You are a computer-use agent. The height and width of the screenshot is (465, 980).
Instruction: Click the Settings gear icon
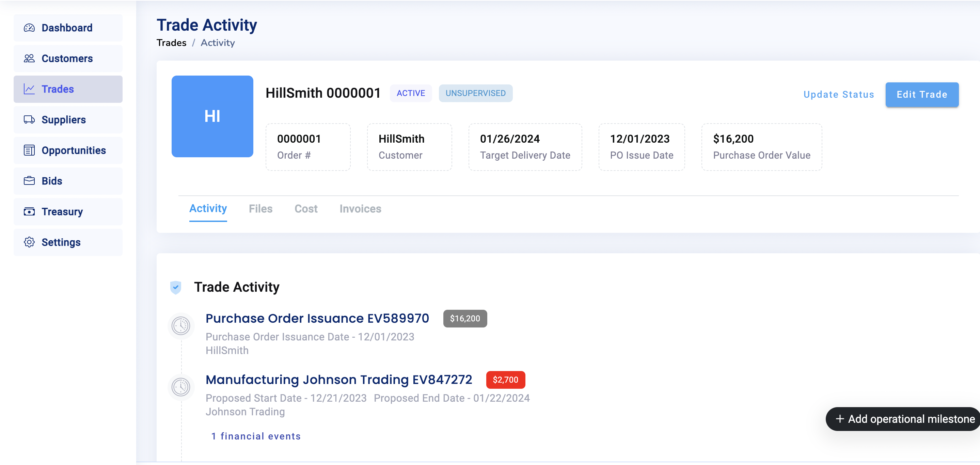pyautogui.click(x=29, y=242)
